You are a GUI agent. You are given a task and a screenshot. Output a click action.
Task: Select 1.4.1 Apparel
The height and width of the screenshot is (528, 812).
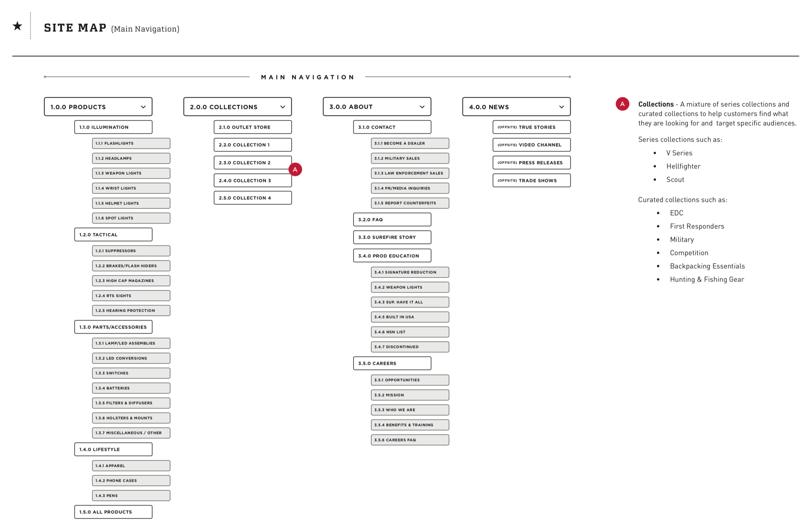point(131,466)
